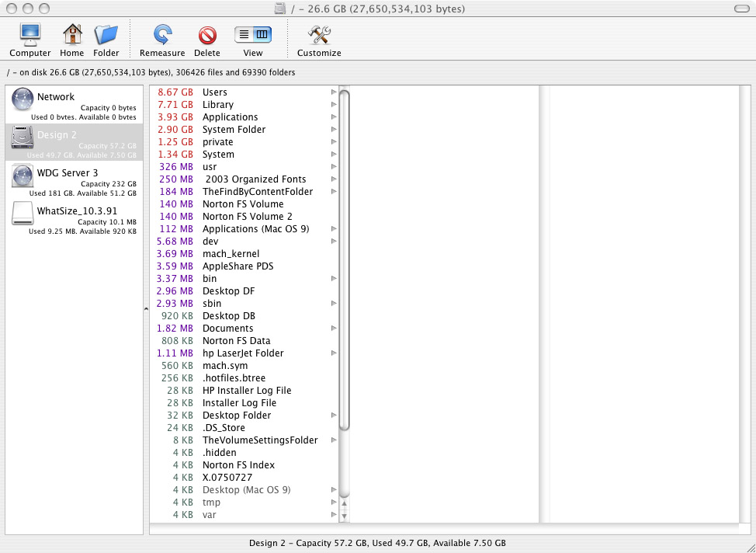Switch to column browser view mode

pos(262,34)
